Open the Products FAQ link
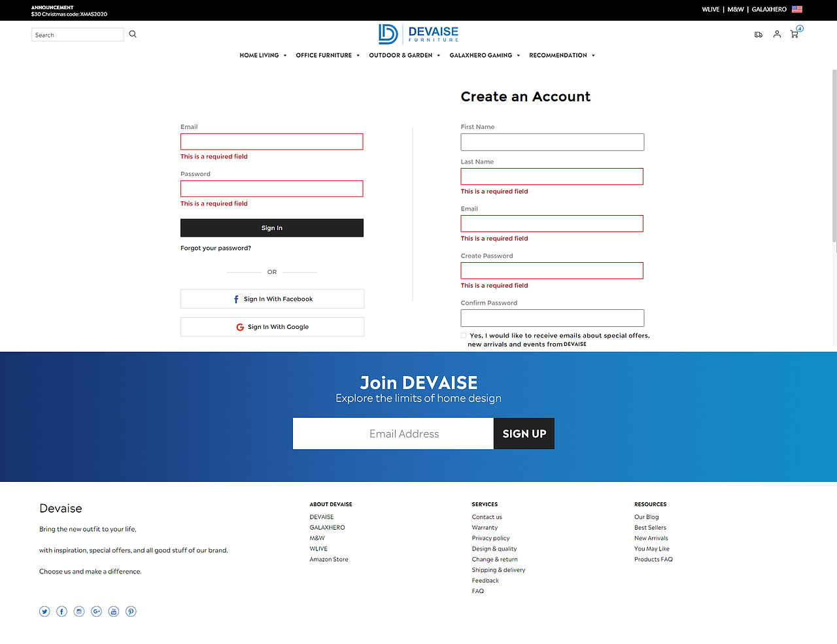 pos(653,560)
